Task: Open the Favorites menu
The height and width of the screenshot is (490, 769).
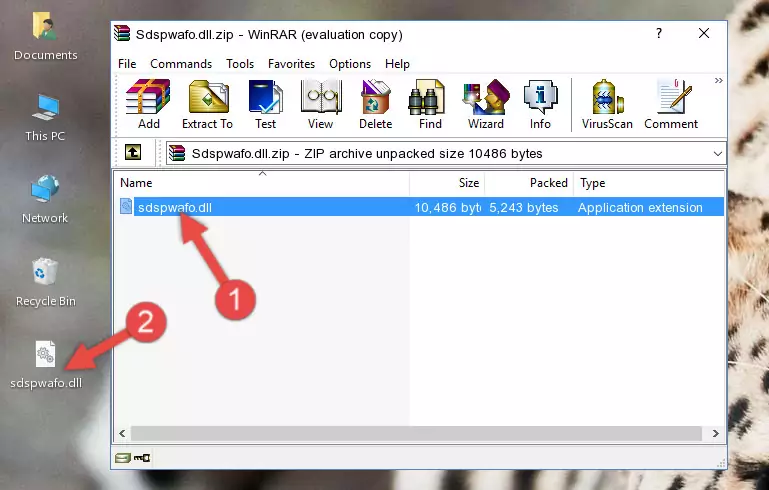Action: 291,64
